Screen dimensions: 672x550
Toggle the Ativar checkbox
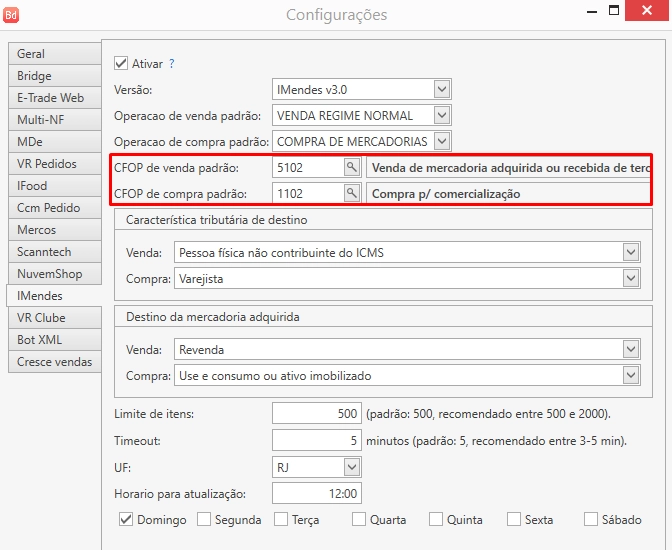[x=121, y=63]
